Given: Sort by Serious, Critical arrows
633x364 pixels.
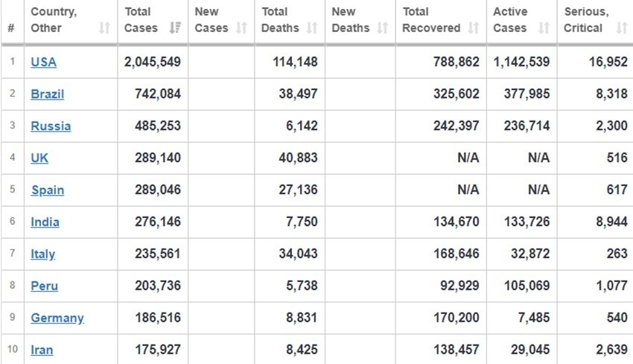Looking at the screenshot, I should 622,28.
